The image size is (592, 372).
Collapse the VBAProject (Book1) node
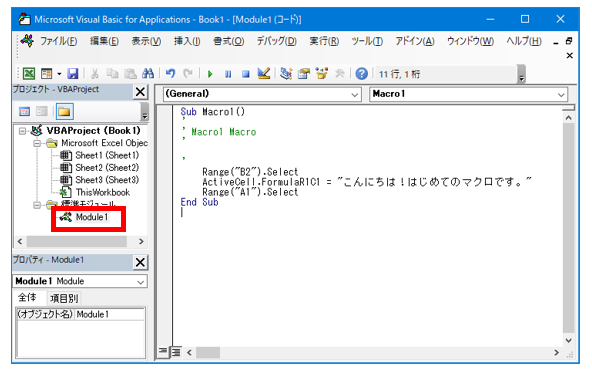pos(22,131)
